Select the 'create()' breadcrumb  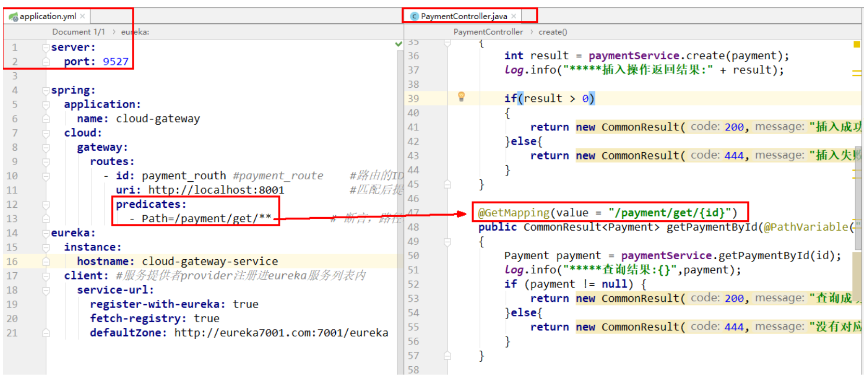point(553,32)
